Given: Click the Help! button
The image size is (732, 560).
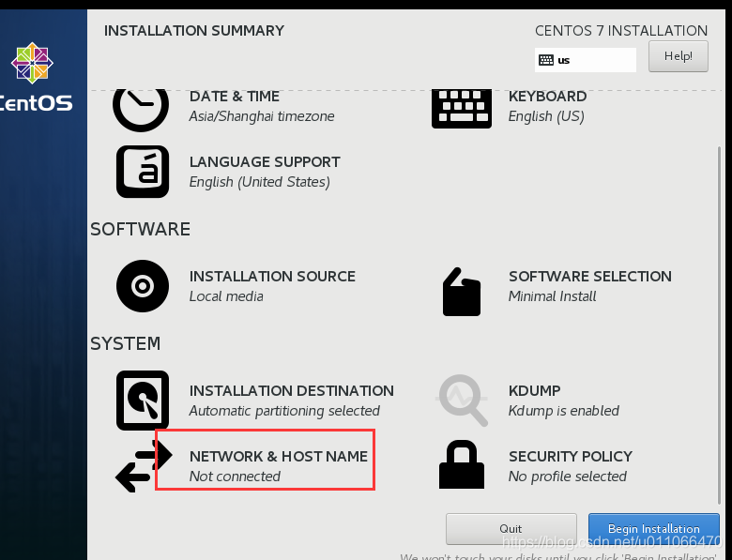Looking at the screenshot, I should point(678,56).
